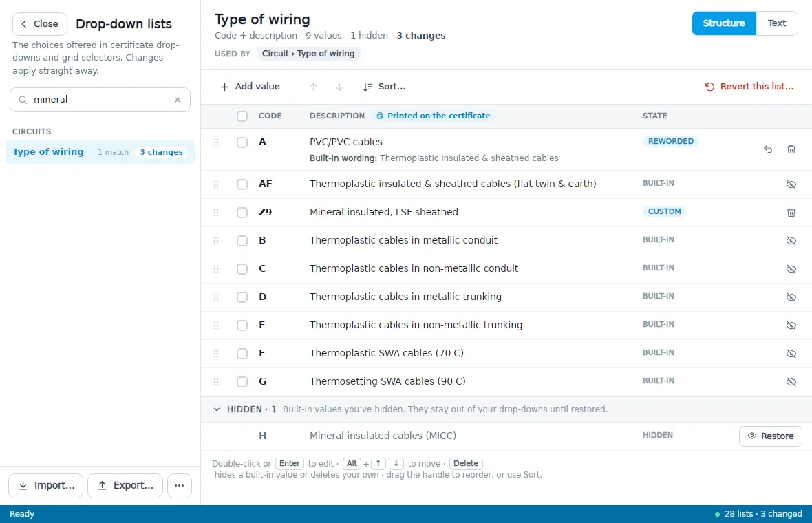
Task: Click the move down arrow in toolbar
Action: coord(339,87)
